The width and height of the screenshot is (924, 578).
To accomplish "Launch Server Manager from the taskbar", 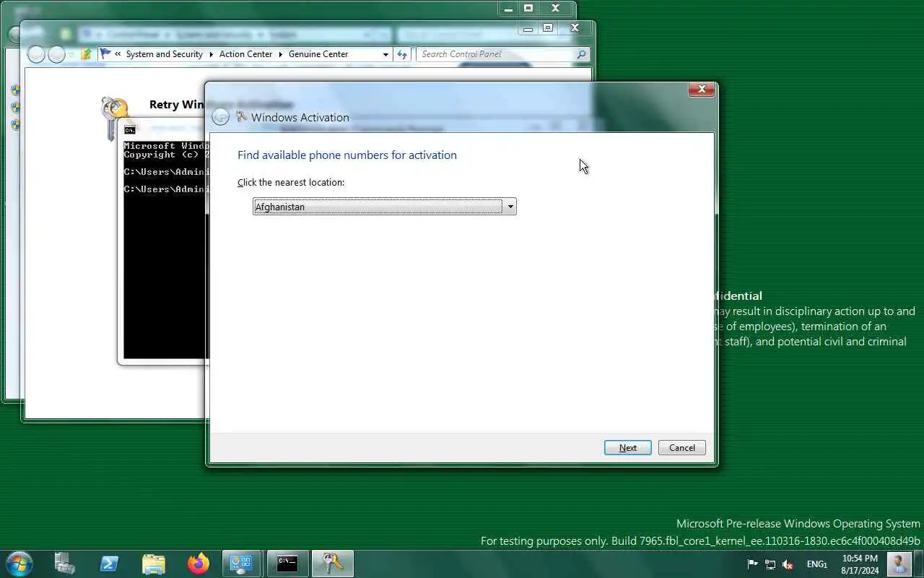I will pyautogui.click(x=65, y=564).
